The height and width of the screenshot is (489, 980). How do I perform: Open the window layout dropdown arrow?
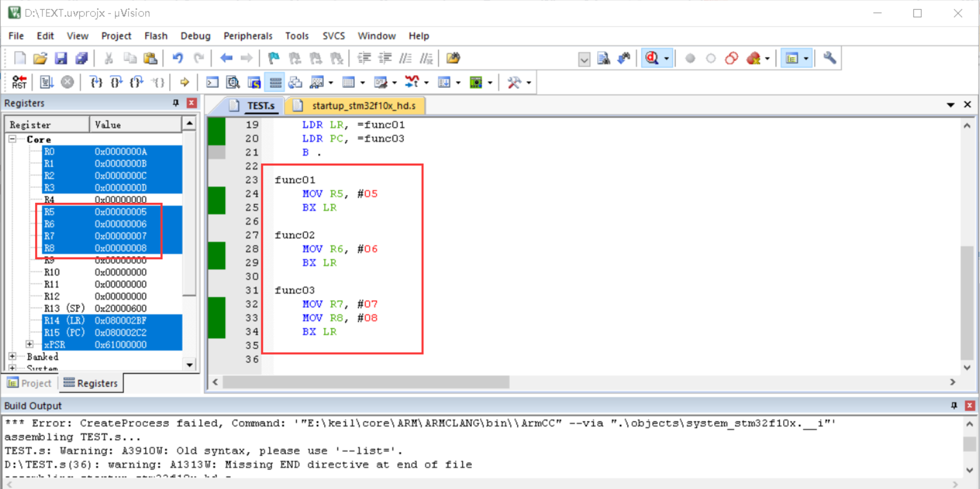click(806, 59)
